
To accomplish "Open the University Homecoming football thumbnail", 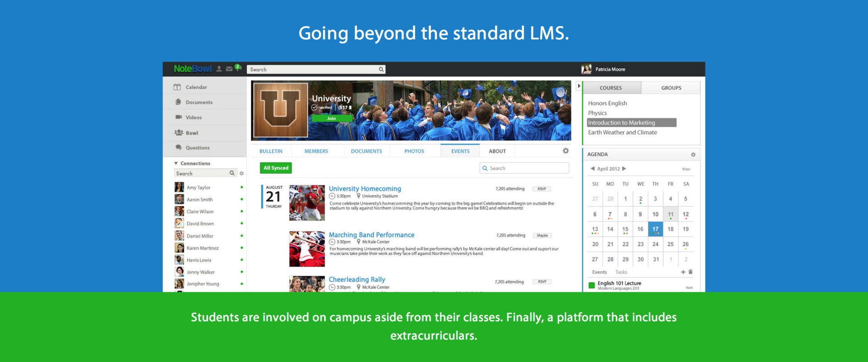I will [307, 203].
